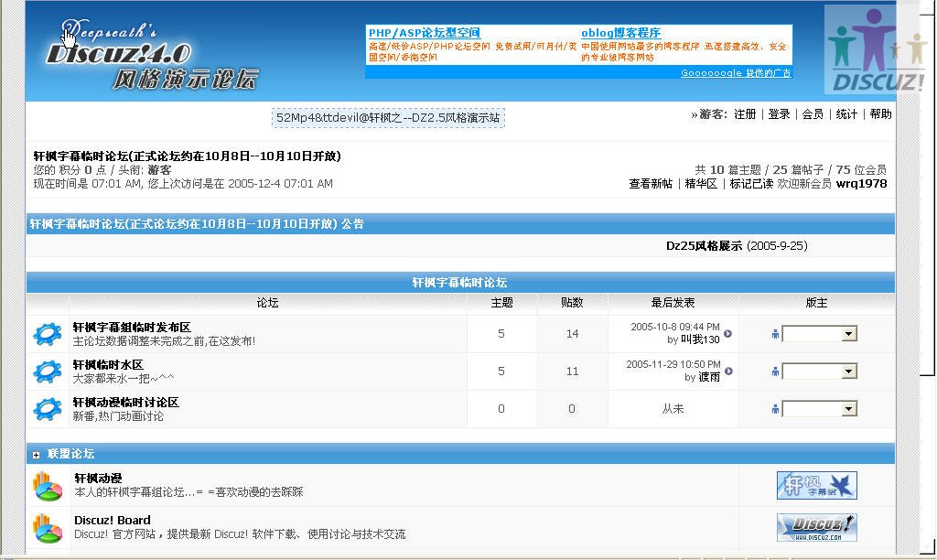This screenshot has width=937, height=560.
Task: Click post count 14 for 轩枫字幕组临时发布区
Action: 573,334
